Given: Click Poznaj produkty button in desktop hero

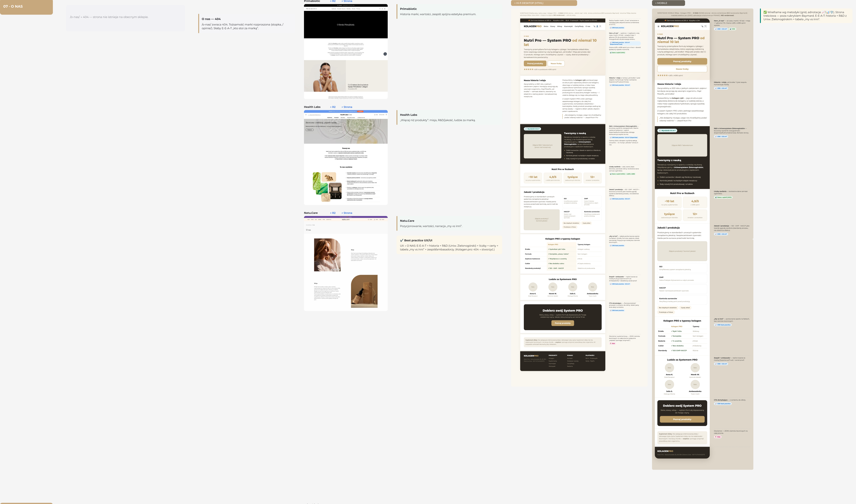Looking at the screenshot, I should [x=535, y=63].
